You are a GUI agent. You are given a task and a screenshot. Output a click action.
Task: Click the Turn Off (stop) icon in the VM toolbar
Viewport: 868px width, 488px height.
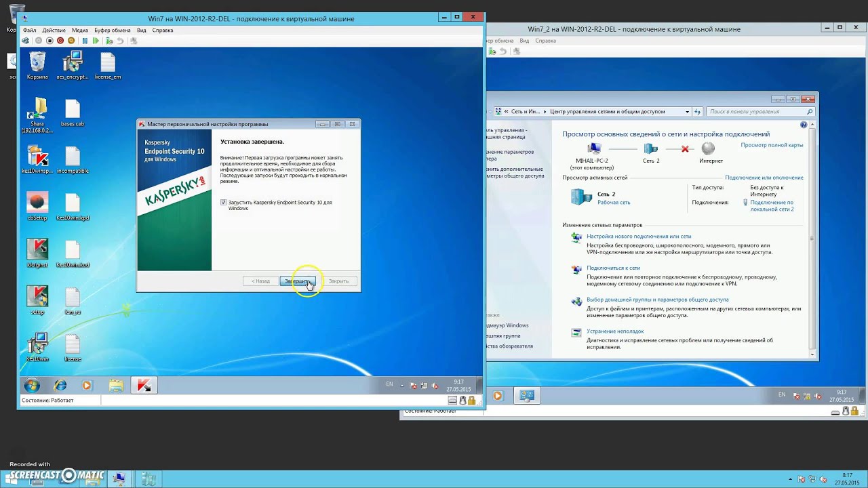[x=50, y=41]
